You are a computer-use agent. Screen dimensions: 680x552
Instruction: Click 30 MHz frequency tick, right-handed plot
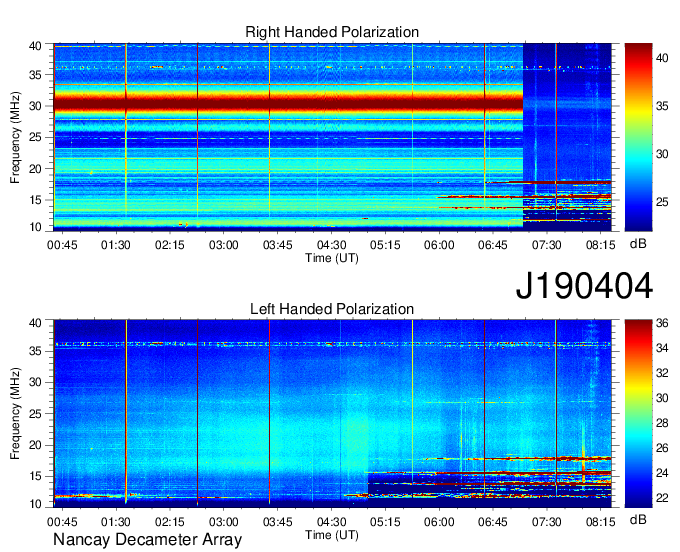(36, 106)
